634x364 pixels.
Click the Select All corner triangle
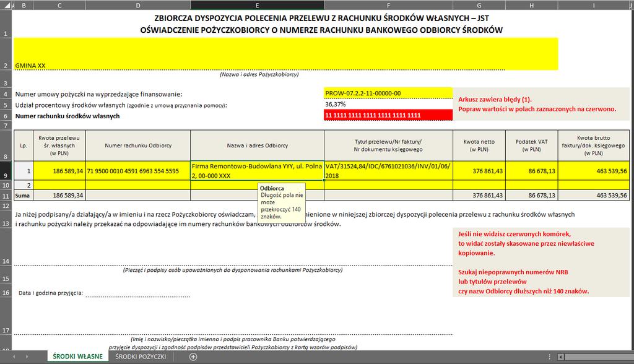(x=7, y=6)
